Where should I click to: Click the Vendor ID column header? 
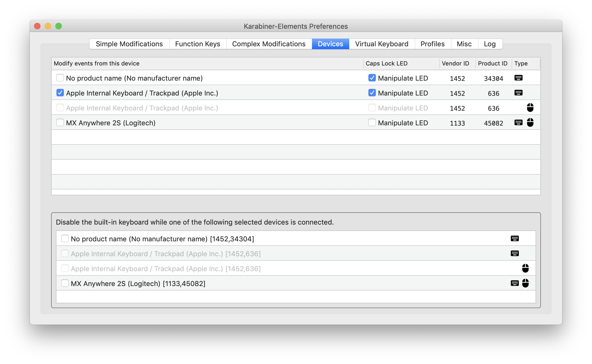[455, 63]
